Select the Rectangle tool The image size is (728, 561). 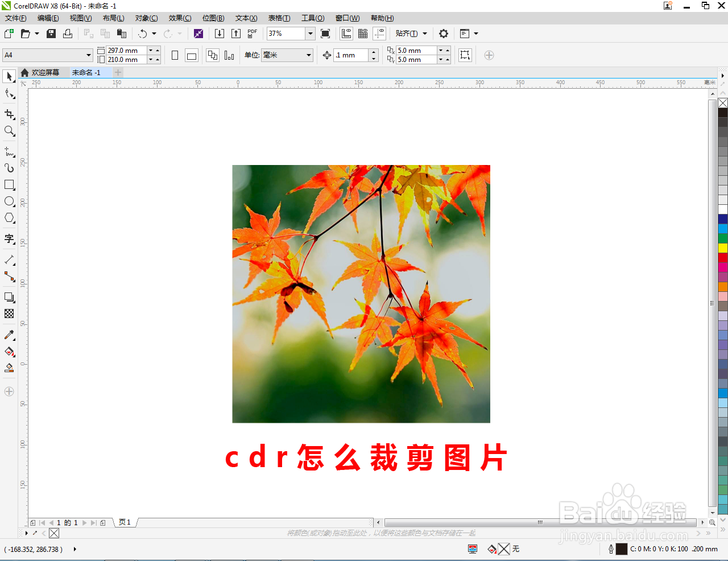9,184
